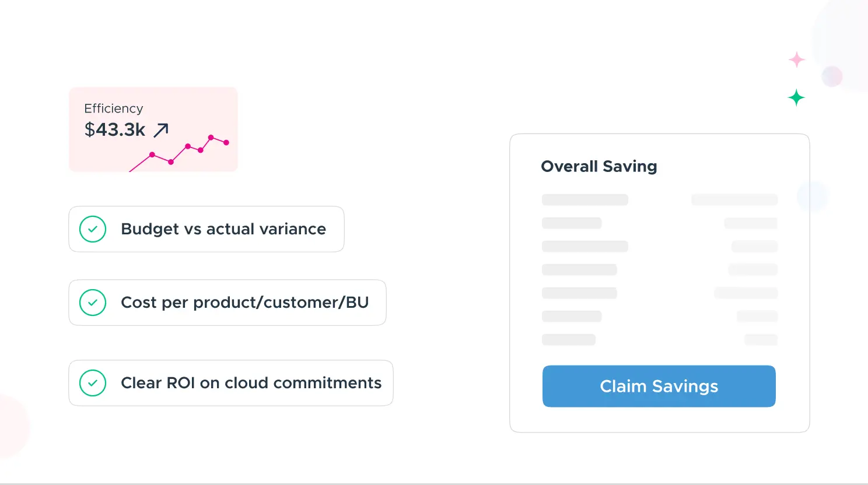Click the top-right placeholder value bar in Overall Saving
Viewport: 868px width, 485px height.
(x=734, y=200)
